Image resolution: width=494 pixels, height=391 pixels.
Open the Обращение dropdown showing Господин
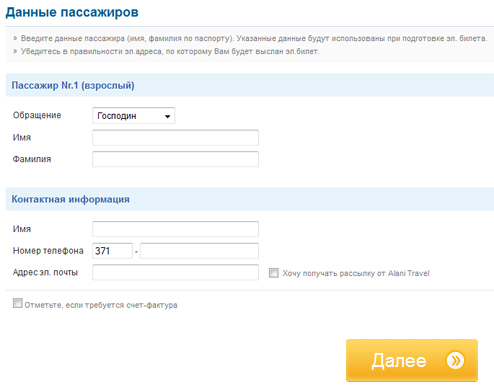134,116
